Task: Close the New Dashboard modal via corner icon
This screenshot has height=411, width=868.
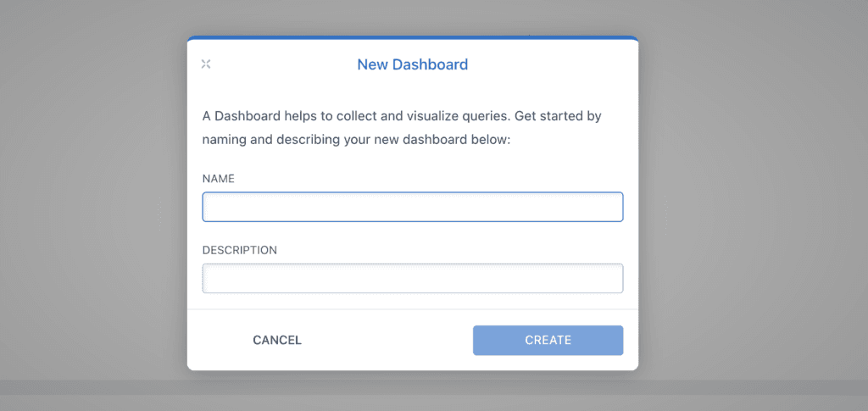Action: click(206, 64)
